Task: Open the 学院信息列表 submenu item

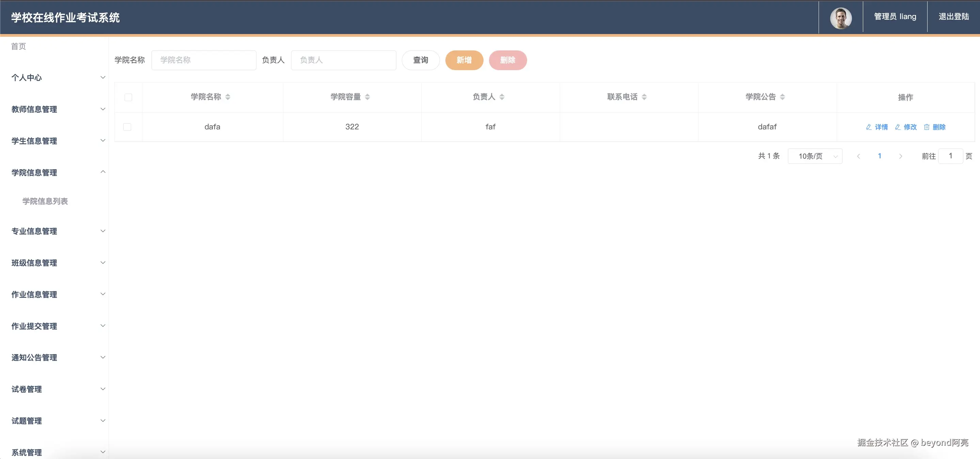Action: coord(45,201)
